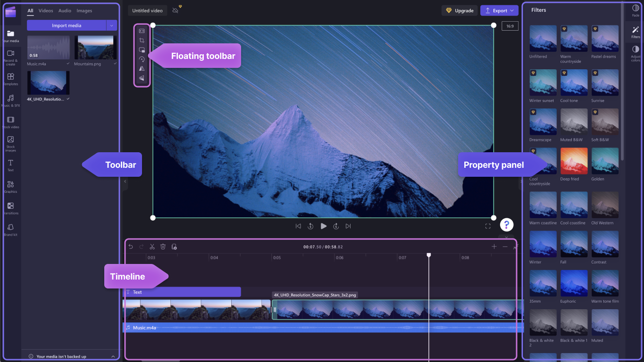Duplicate the clip using the timeline icon
Screen dimensions: 644x362
174,247
